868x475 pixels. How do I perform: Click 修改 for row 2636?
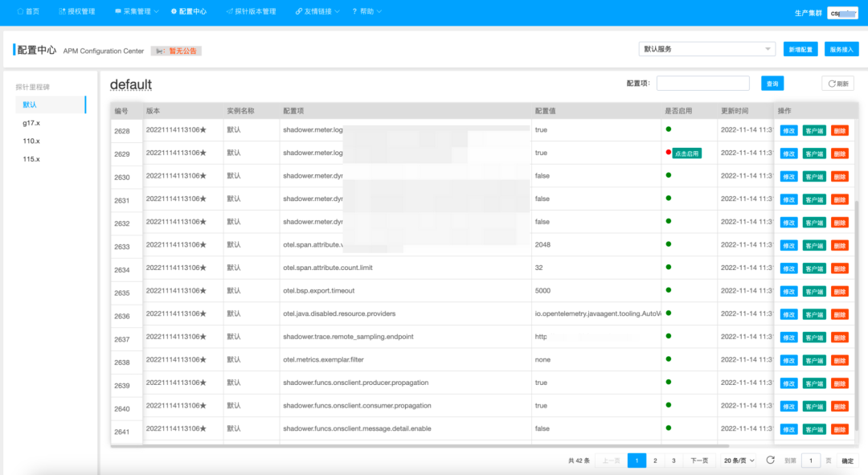(x=789, y=314)
